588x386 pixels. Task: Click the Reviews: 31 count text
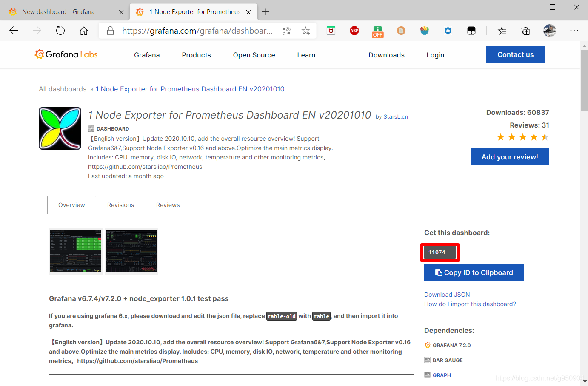tap(529, 125)
